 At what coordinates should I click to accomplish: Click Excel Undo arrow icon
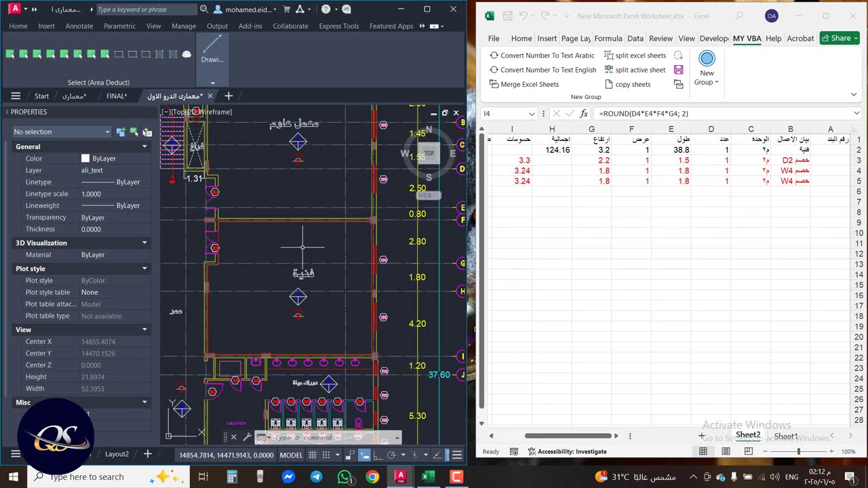pos(523,16)
